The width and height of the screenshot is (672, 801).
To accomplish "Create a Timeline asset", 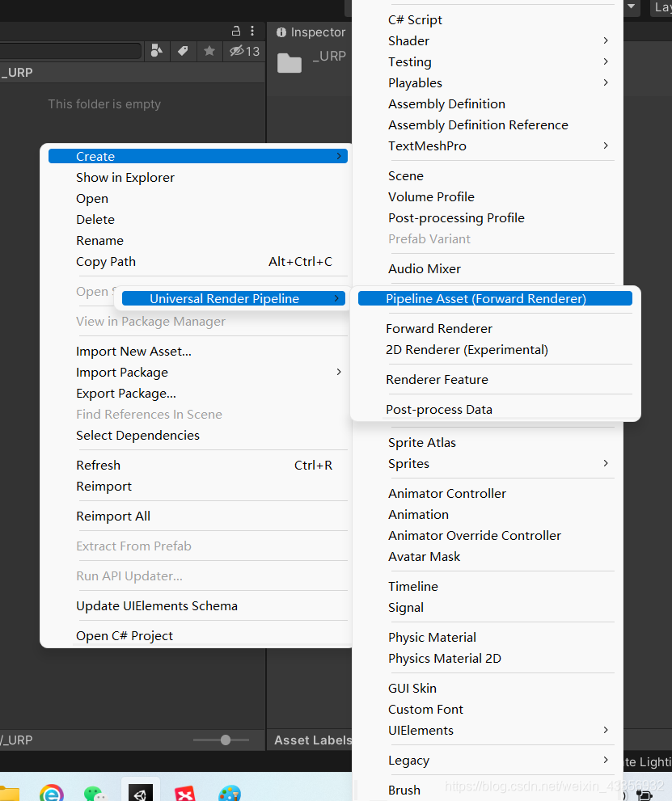I will [488, 587].
